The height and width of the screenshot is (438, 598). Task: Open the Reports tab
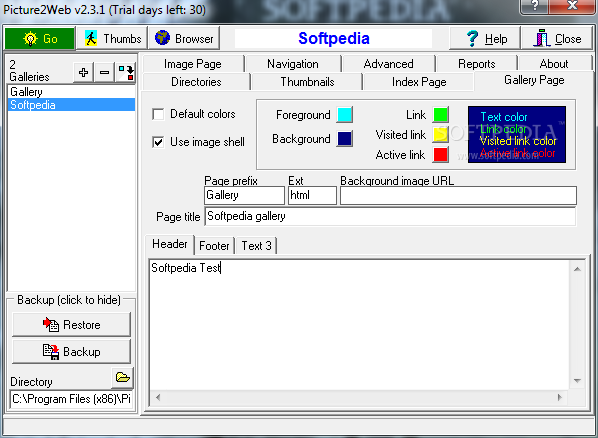(477, 64)
